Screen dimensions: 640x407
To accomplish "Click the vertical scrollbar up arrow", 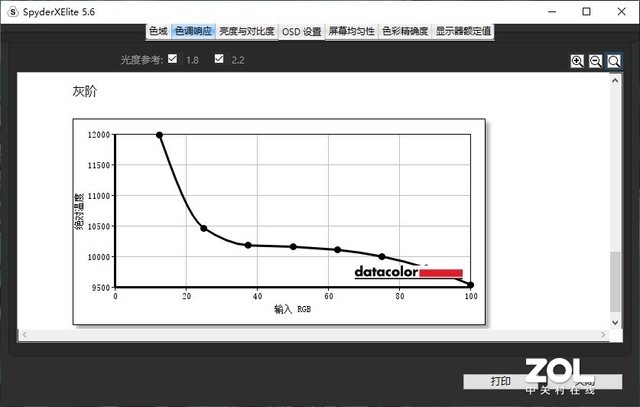I will 615,81.
